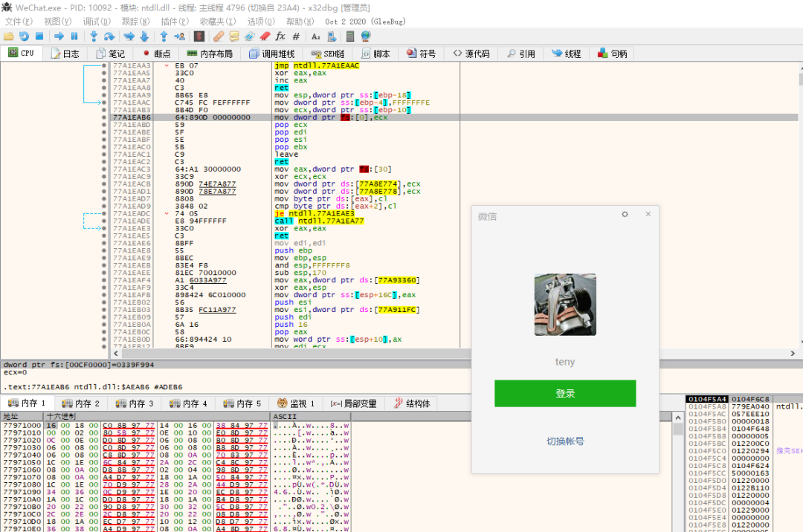Find strings with the Az icon
This screenshot has width=803, height=532.
pyautogui.click(x=315, y=36)
